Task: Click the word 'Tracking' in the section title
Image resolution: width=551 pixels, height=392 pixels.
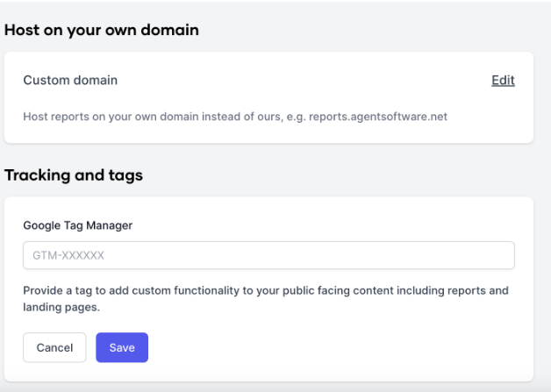Action: click(37, 175)
